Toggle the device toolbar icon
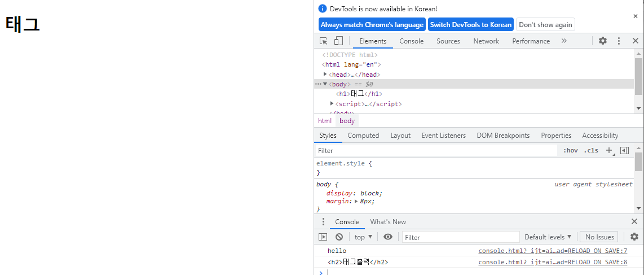 pyautogui.click(x=338, y=41)
